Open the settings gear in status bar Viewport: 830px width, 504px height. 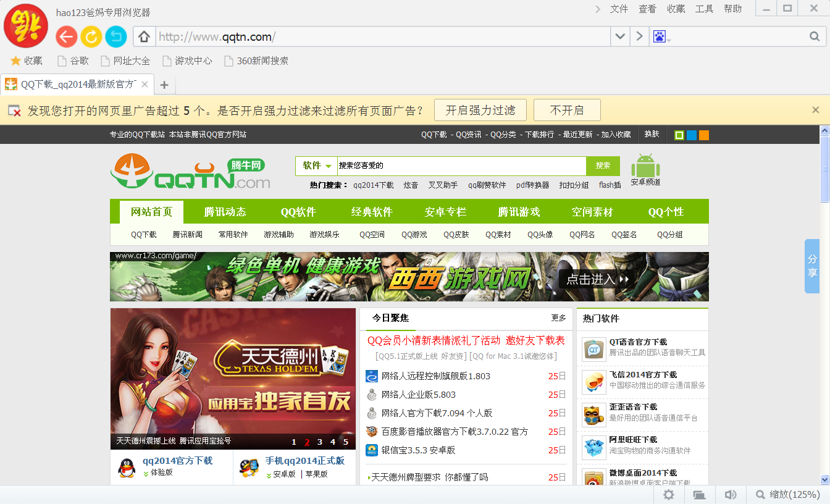669,495
